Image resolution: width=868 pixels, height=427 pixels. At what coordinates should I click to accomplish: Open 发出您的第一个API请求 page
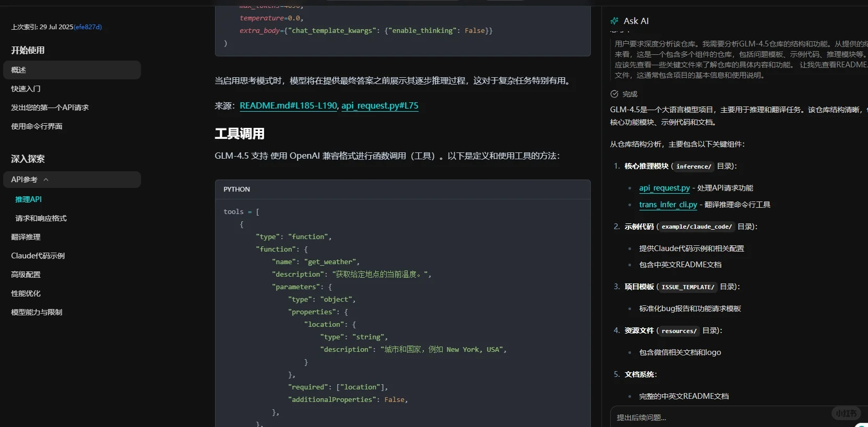pyautogui.click(x=50, y=108)
